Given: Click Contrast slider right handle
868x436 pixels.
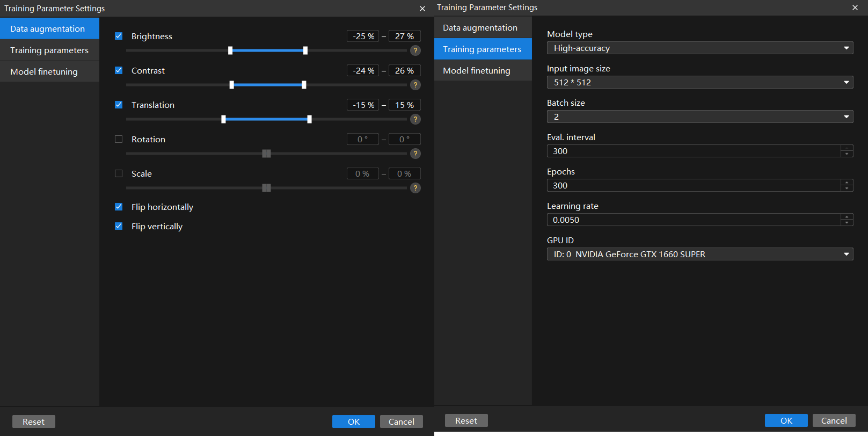Looking at the screenshot, I should [304, 85].
